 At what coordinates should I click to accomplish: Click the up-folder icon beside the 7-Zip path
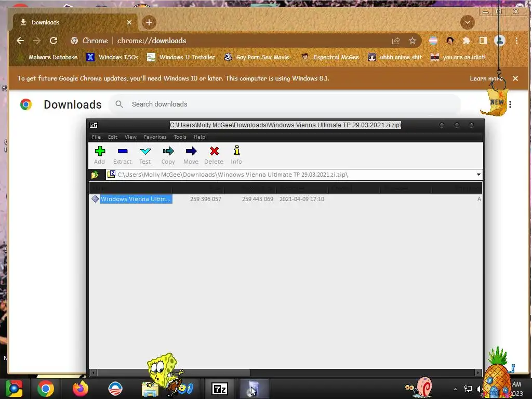95,175
